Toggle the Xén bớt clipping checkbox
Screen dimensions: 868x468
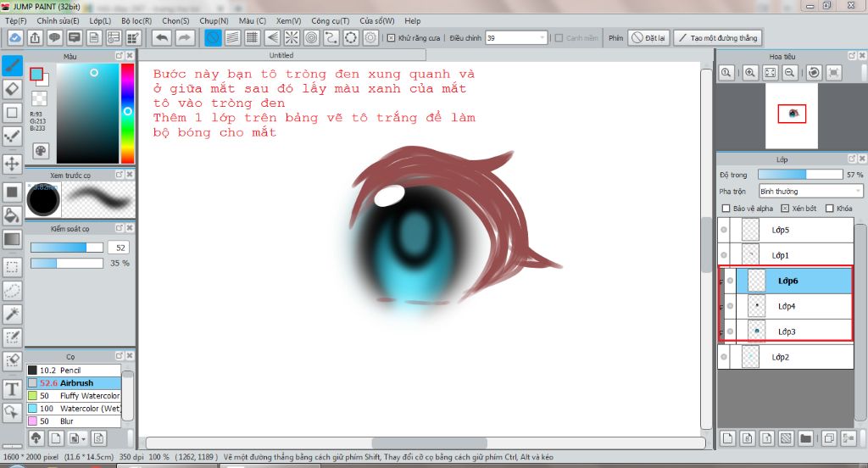point(785,209)
